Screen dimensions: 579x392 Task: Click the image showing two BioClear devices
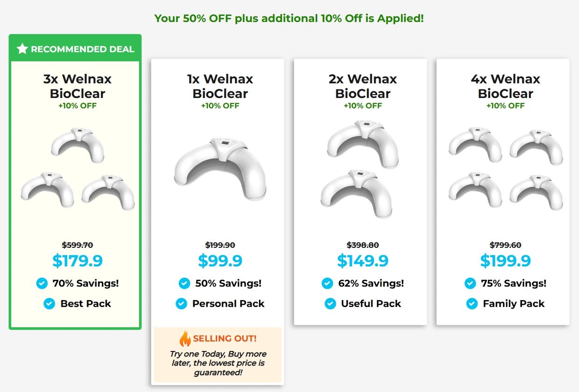coord(360,169)
